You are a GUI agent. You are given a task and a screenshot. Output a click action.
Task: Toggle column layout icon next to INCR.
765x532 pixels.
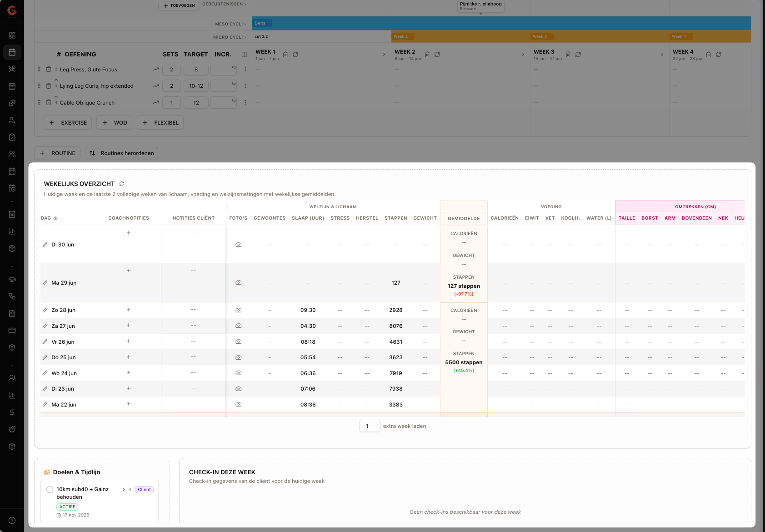click(245, 55)
